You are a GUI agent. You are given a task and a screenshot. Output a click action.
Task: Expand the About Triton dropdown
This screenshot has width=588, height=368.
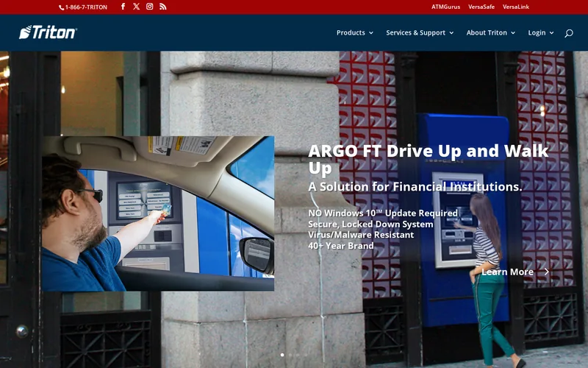[x=491, y=32]
